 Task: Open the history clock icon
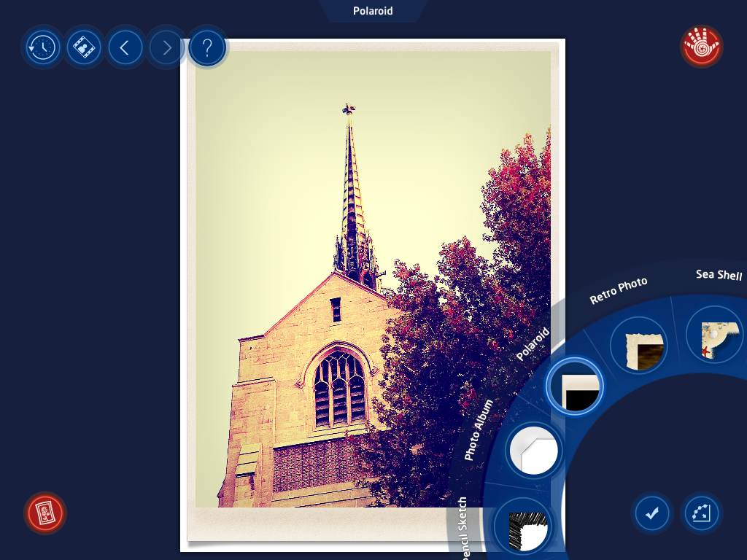pyautogui.click(x=42, y=47)
